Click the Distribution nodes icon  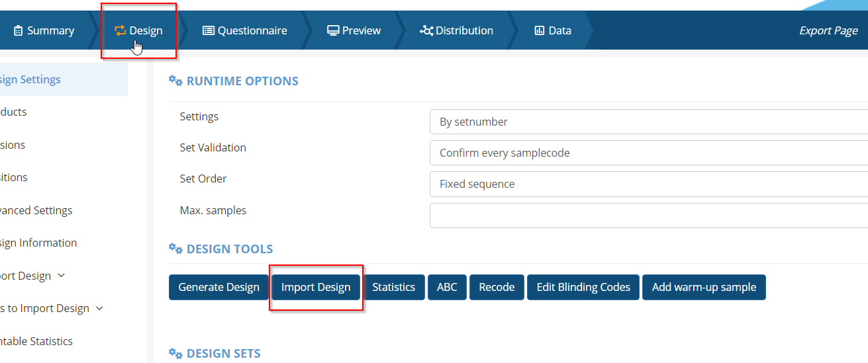426,30
